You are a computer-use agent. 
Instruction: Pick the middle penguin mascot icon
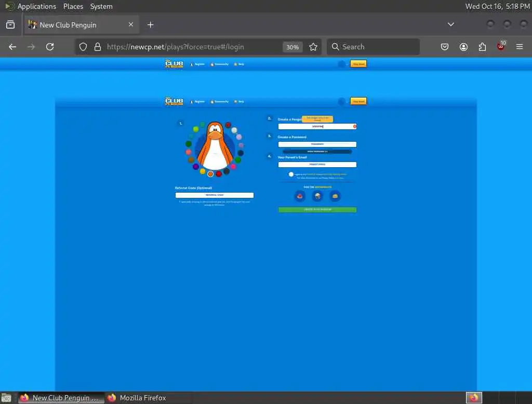(x=317, y=196)
